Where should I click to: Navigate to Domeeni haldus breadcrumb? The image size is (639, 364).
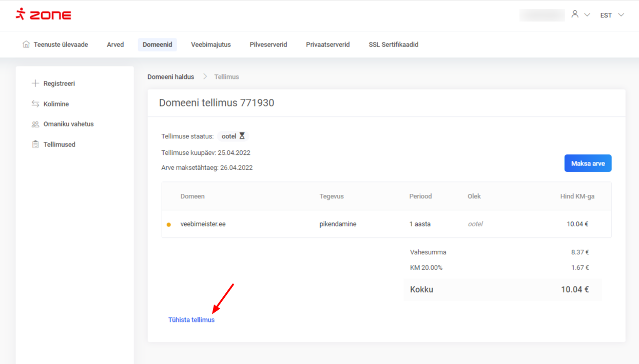click(171, 77)
